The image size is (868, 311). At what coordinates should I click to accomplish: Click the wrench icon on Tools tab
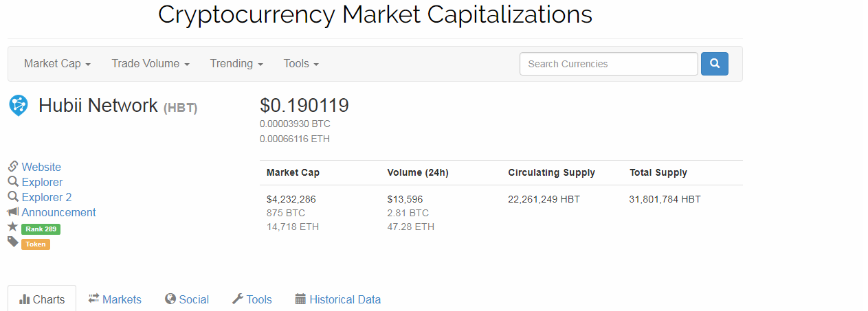pyautogui.click(x=238, y=299)
